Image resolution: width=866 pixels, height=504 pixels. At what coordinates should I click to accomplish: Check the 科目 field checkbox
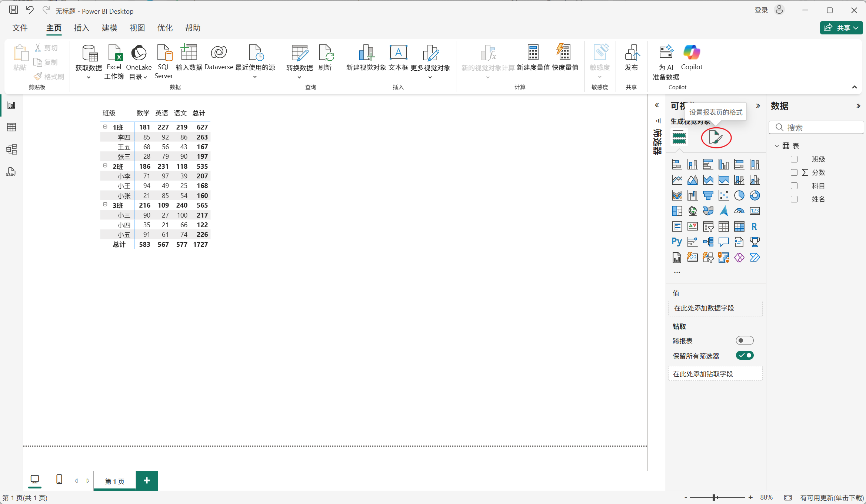(794, 186)
